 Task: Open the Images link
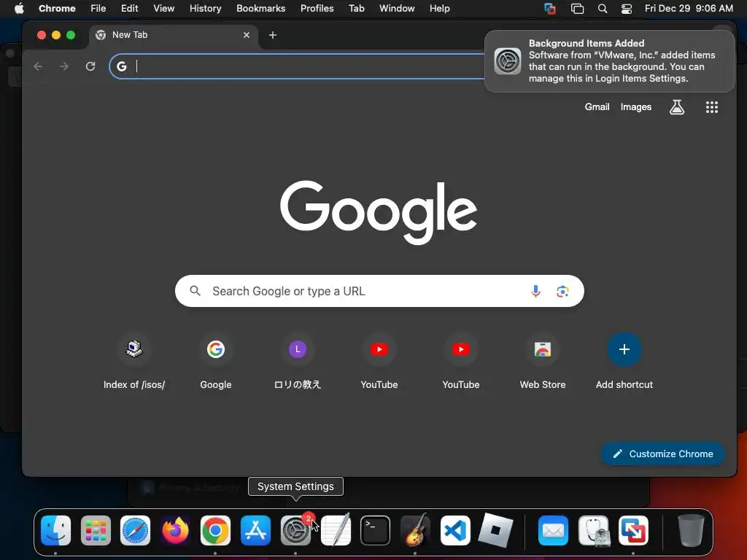[636, 107]
